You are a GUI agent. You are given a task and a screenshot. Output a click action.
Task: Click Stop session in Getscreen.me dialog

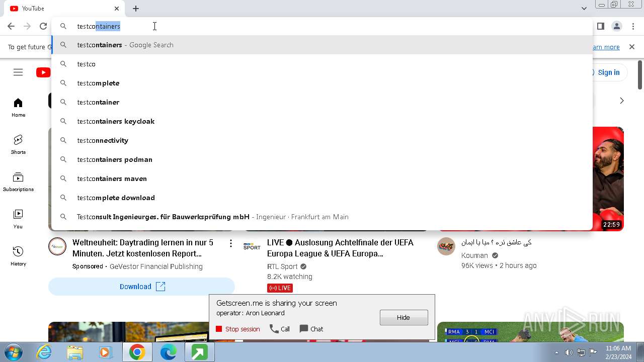(238, 329)
